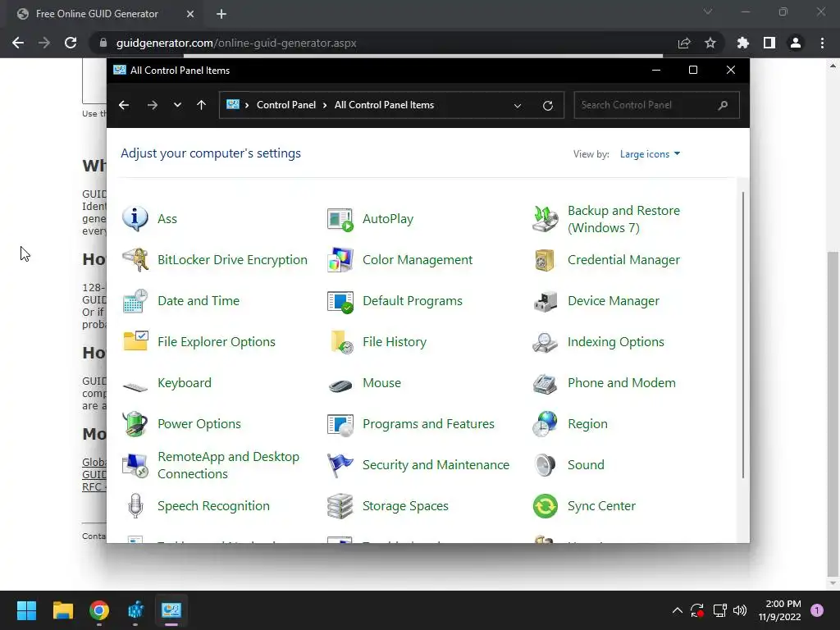
Task: Bookmark this page with the star icon
Action: (x=710, y=43)
